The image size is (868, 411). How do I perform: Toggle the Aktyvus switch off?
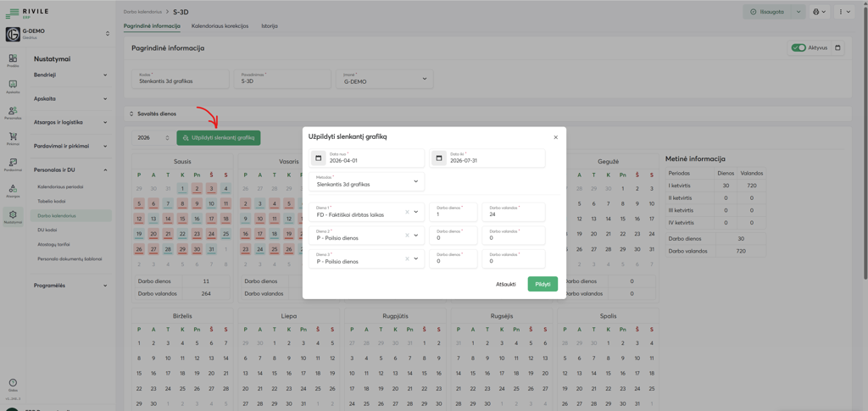[x=798, y=48]
